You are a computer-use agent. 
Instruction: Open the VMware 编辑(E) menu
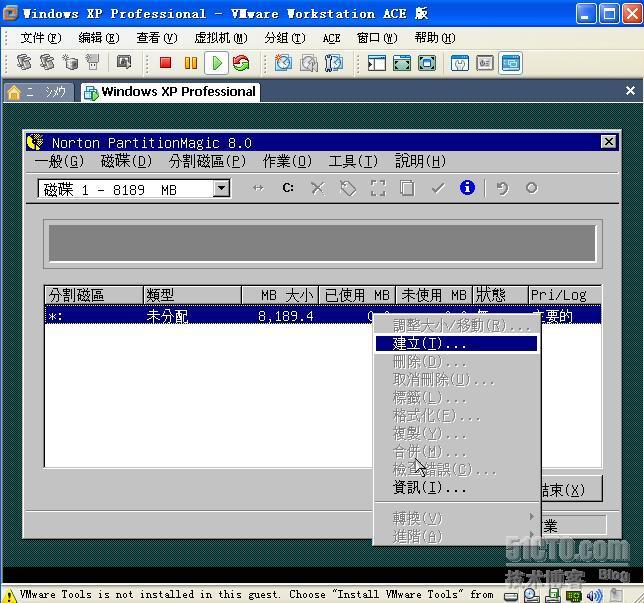[99, 38]
